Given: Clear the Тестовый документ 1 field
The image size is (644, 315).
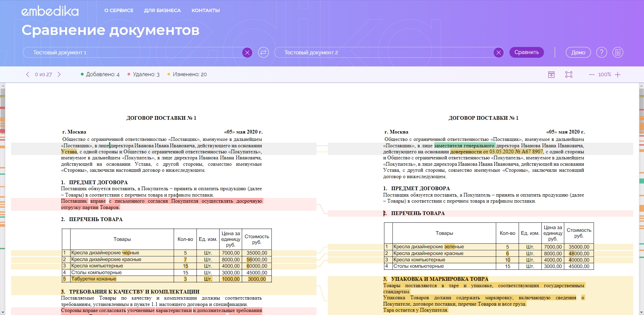Looking at the screenshot, I should click(x=247, y=52).
